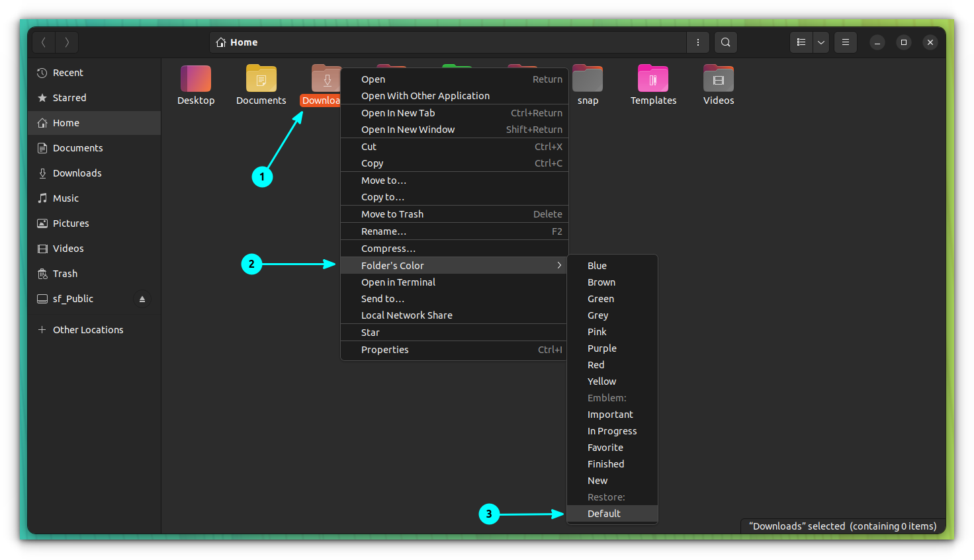
Task: Click the back navigation arrow
Action: click(x=43, y=42)
